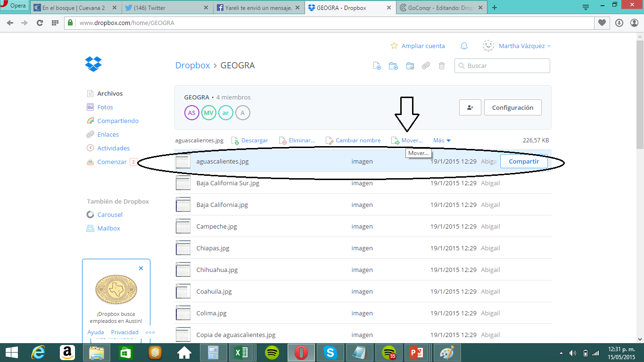Create a new folder with the folder-plus icon
Screen dimensions: 644x362
pos(393,66)
